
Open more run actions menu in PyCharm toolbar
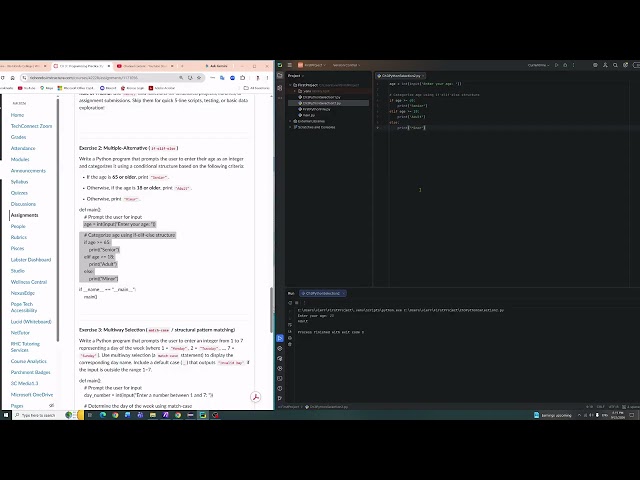(x=573, y=65)
